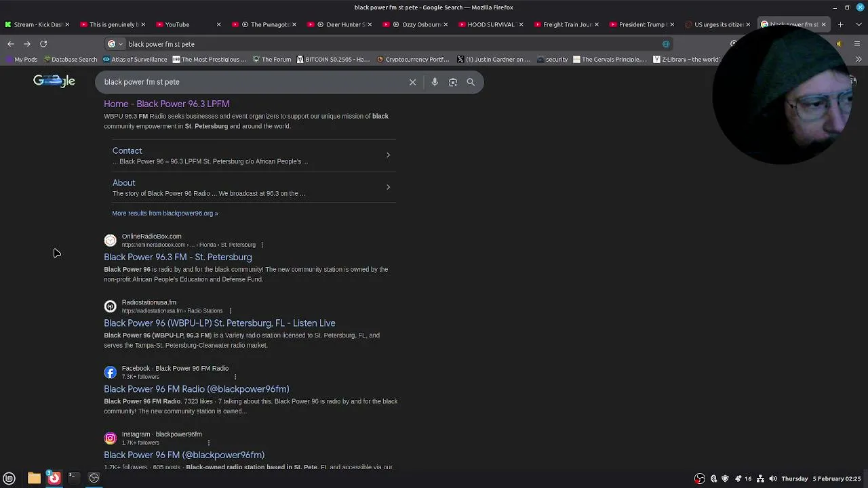
Task: Open The Gervais Principle bookmark
Action: point(610,60)
